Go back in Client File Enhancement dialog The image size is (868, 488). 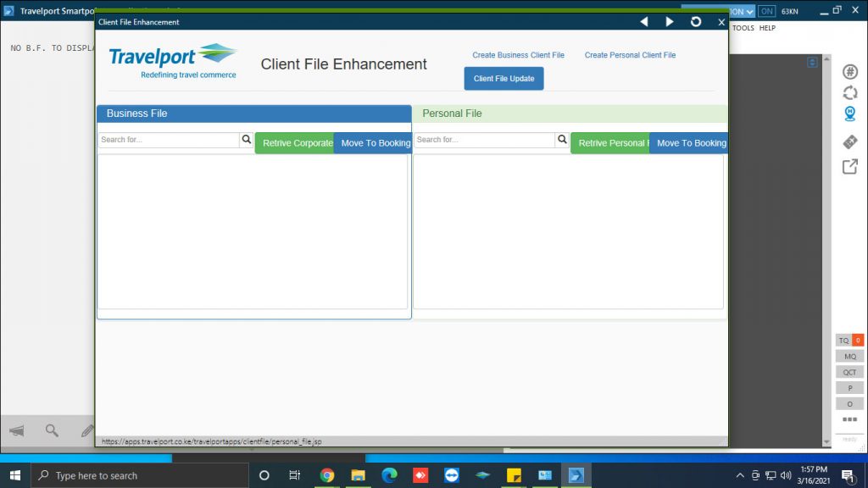click(x=644, y=21)
